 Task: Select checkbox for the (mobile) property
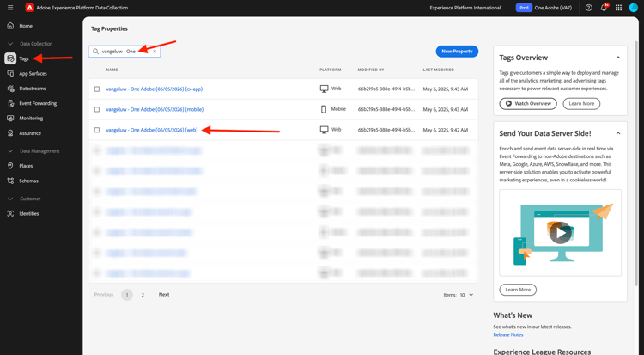(97, 109)
